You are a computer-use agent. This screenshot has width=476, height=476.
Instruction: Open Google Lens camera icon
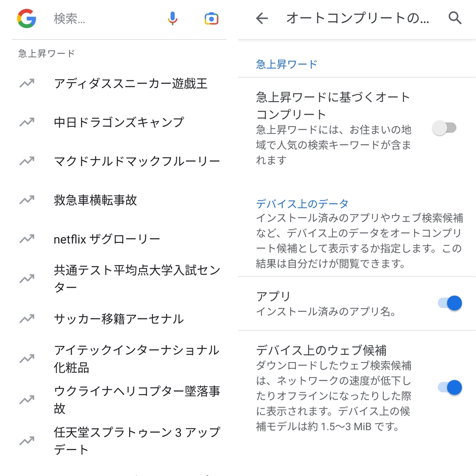click(x=212, y=19)
